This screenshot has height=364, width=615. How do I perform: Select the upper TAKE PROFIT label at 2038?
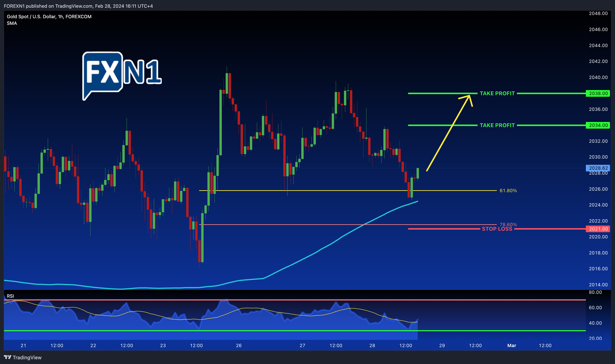pos(497,94)
